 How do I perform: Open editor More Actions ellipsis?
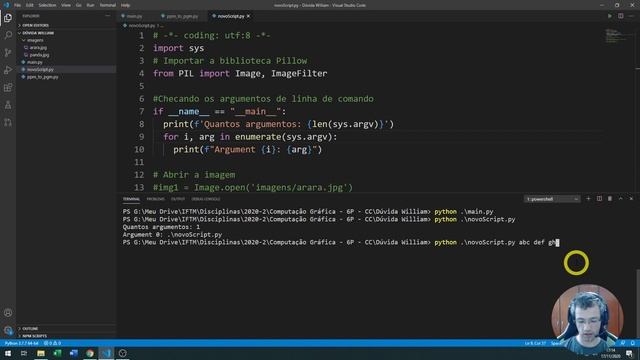pos(631,16)
